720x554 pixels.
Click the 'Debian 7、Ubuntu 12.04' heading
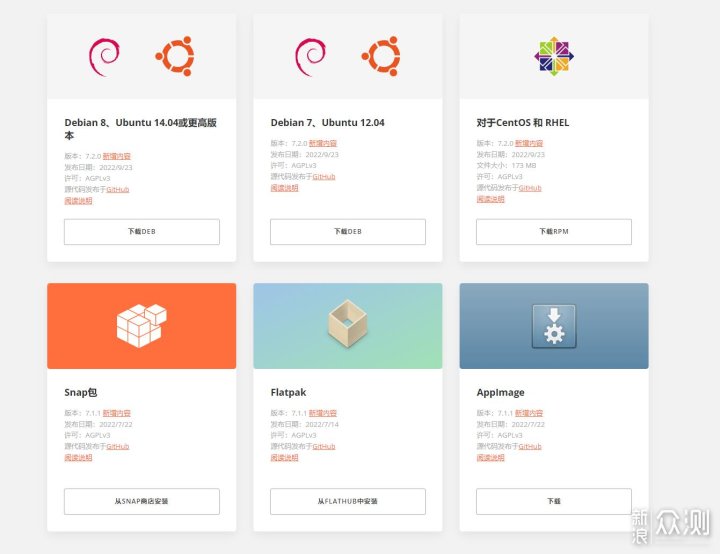point(327,123)
